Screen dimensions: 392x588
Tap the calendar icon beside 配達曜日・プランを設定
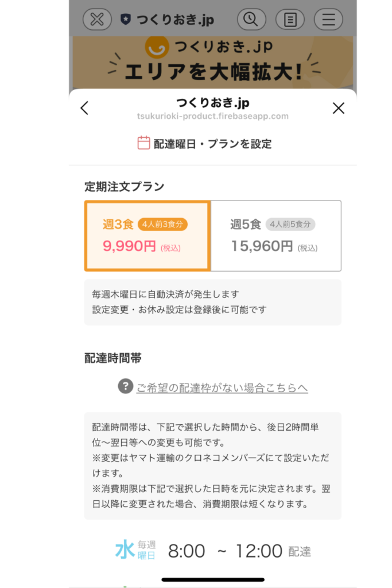click(143, 143)
